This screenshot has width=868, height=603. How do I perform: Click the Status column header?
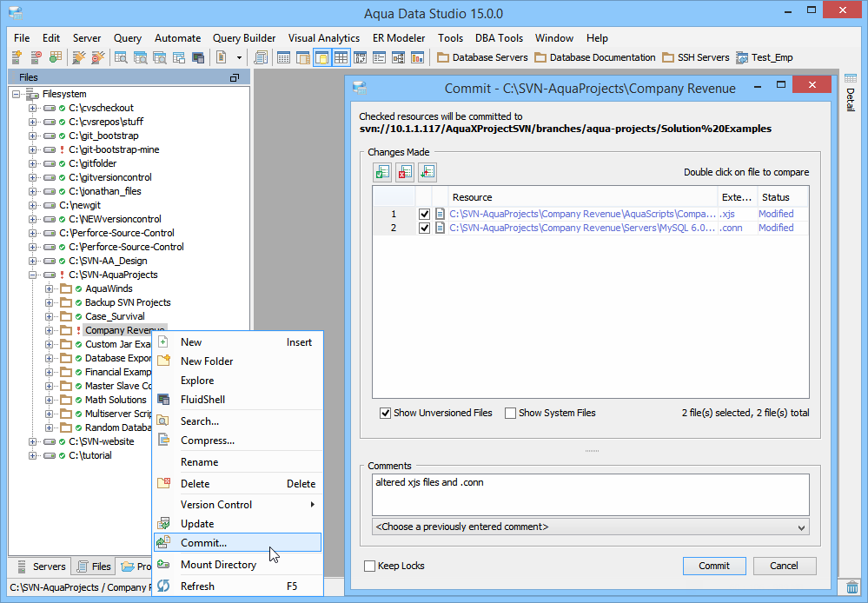pyautogui.click(x=783, y=197)
